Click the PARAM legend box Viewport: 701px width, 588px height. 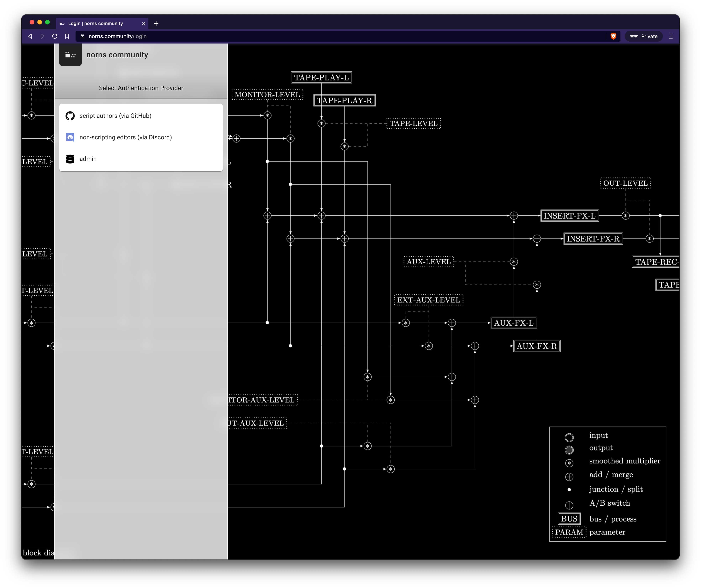[569, 532]
